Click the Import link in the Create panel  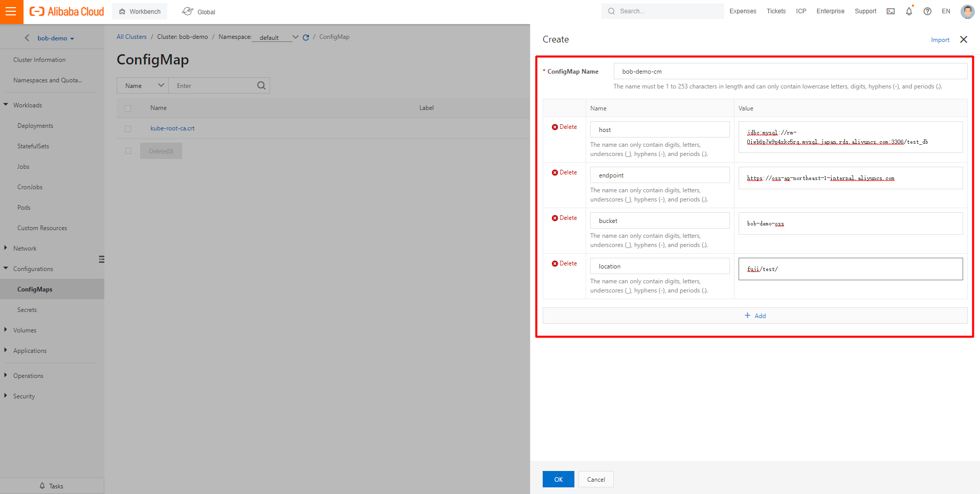(x=940, y=39)
